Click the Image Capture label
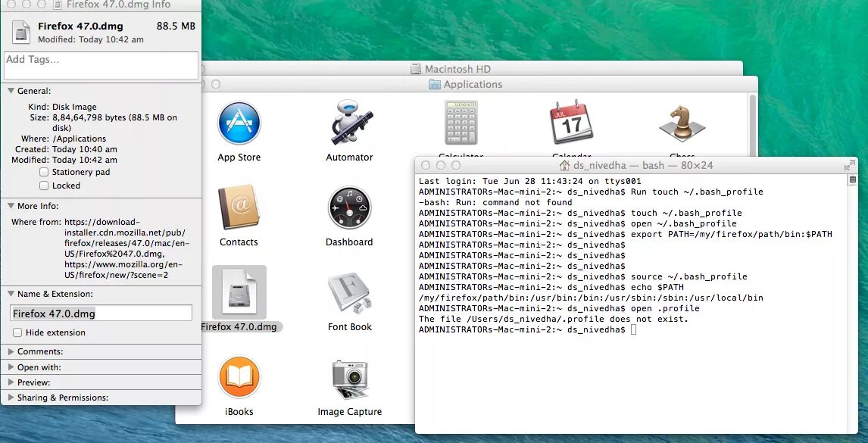Screen dimensions: 868x443 pos(349,411)
